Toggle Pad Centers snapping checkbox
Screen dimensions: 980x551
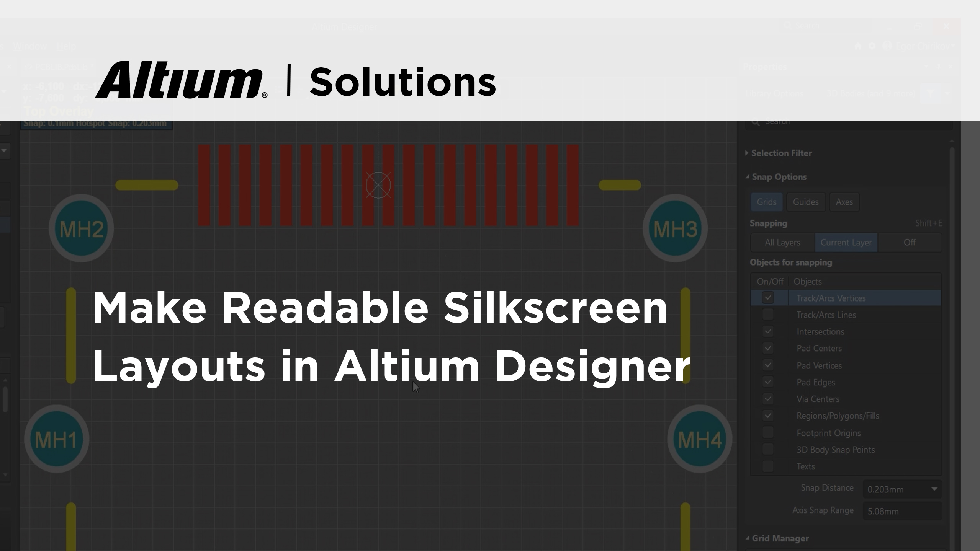(x=768, y=348)
